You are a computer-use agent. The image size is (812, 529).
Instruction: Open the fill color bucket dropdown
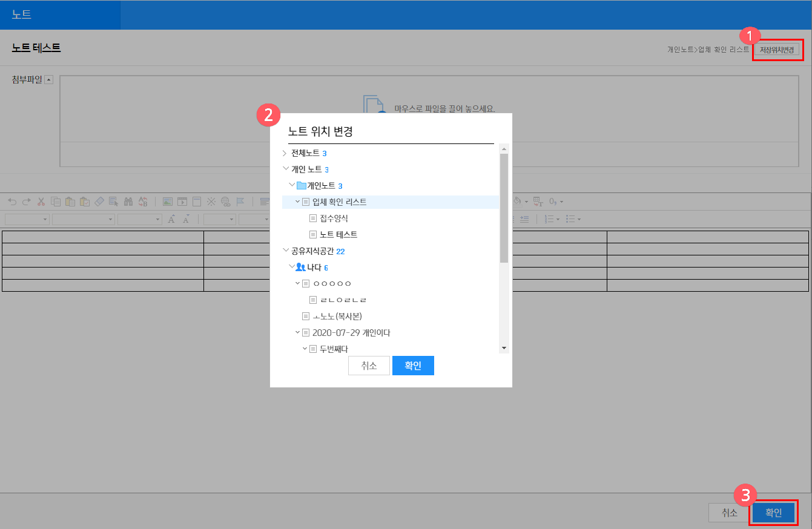tap(526, 202)
